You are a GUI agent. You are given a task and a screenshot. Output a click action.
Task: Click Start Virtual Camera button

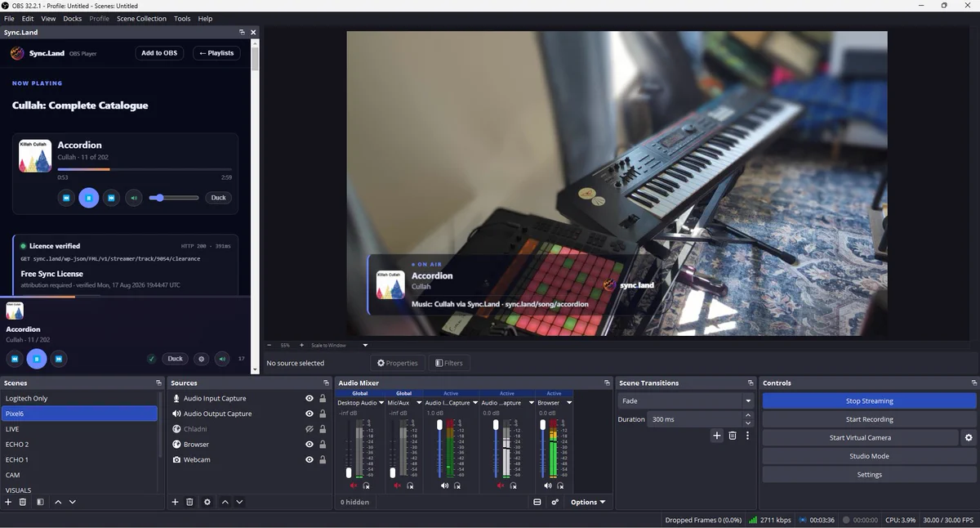pos(860,437)
